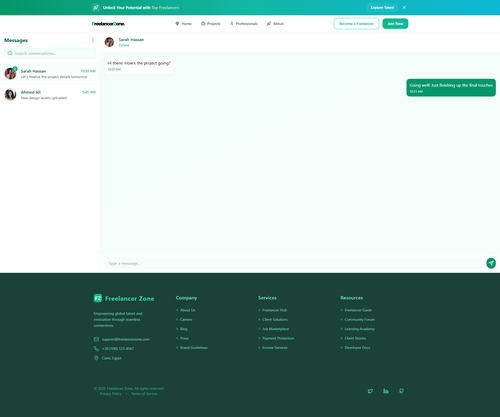Viewport: 500px width, 417px height.
Task: Click the support@freelancerzone.com email address
Action: (x=126, y=339)
